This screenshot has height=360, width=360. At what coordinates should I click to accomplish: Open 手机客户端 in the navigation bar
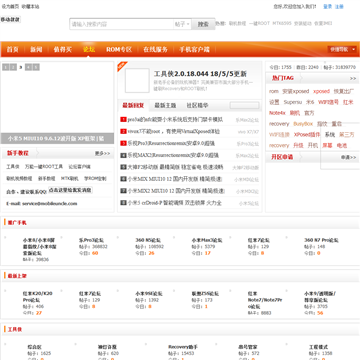pos(194,49)
